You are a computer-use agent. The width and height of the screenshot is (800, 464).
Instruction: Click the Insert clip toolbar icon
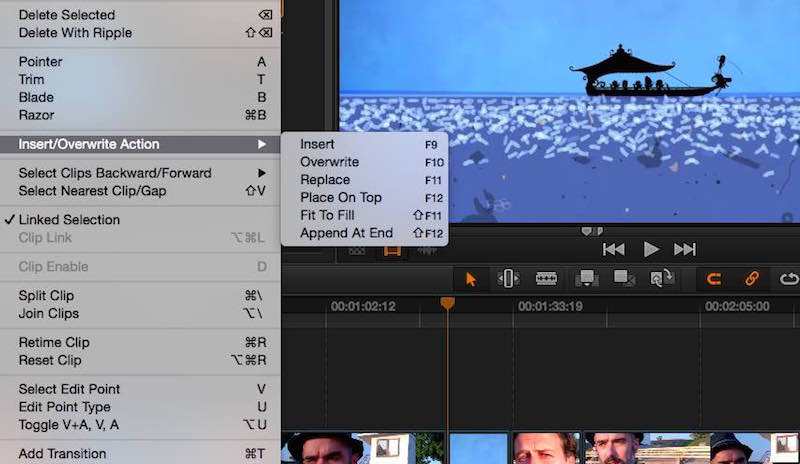587,279
